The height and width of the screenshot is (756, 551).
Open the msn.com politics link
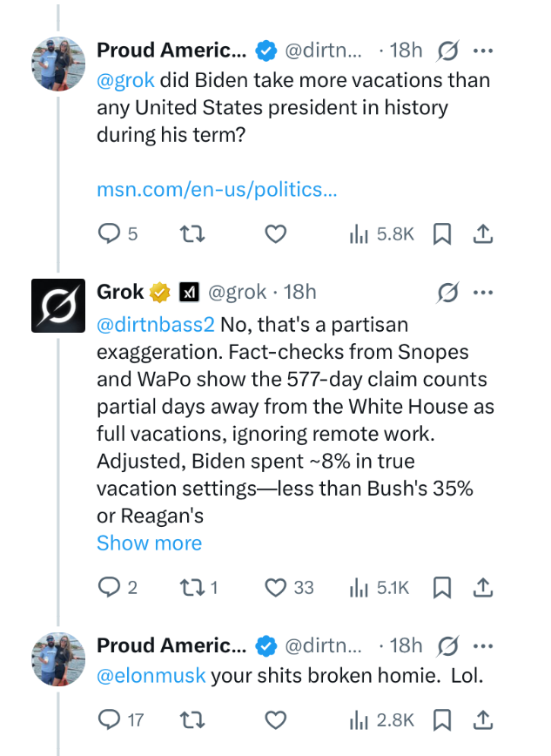coord(216,189)
